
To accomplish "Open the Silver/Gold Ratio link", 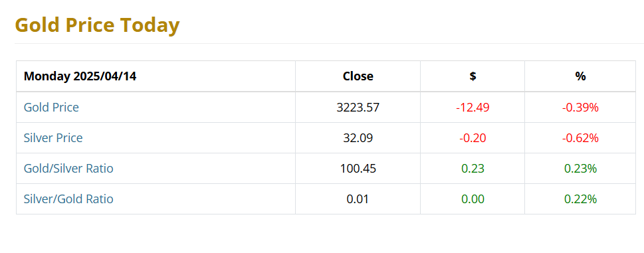I will click(x=68, y=199).
